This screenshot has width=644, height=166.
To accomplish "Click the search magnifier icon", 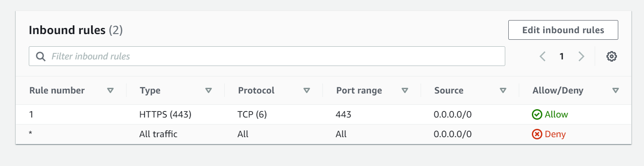I will (x=41, y=56).
